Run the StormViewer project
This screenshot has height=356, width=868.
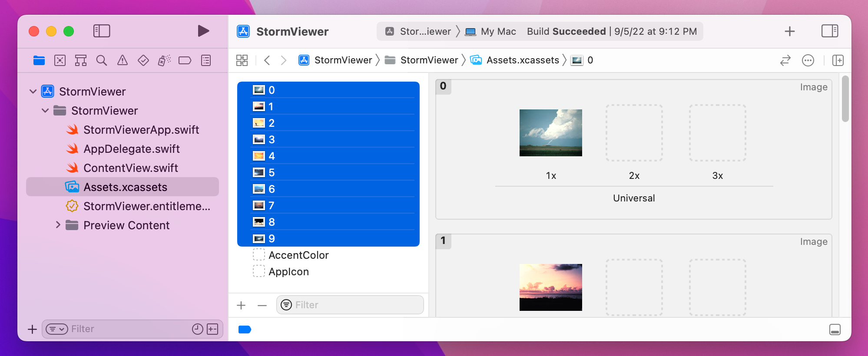203,31
